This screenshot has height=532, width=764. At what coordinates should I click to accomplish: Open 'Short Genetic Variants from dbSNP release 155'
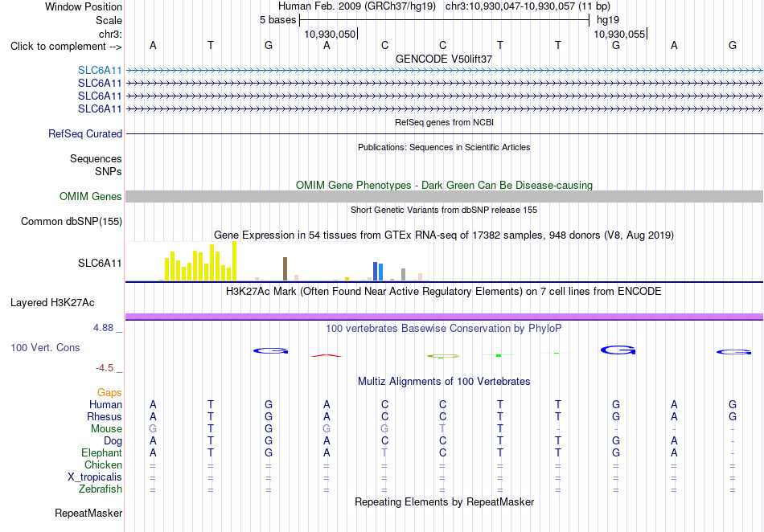[x=444, y=210]
